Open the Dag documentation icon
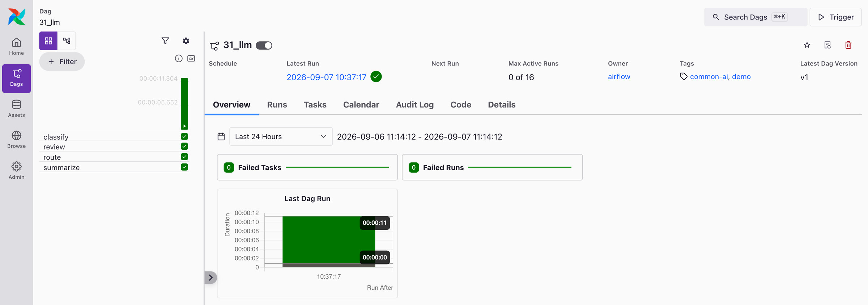This screenshot has width=868, height=305. 827,45
